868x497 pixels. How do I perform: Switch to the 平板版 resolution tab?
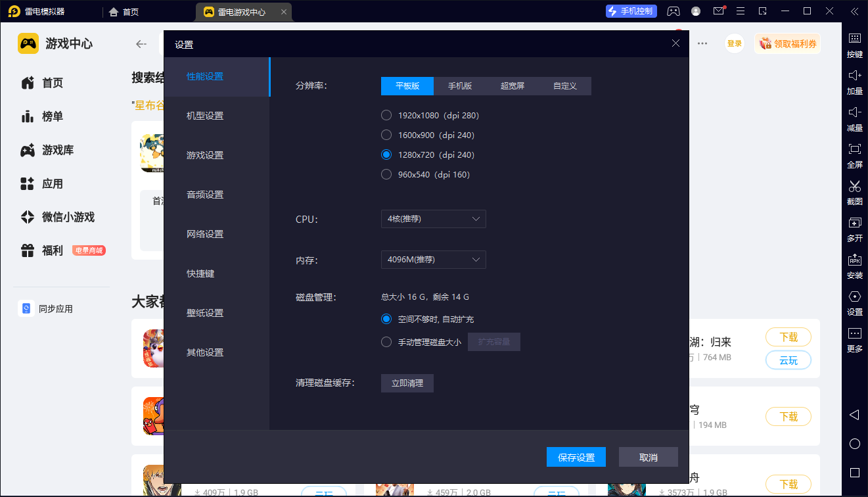(x=407, y=86)
